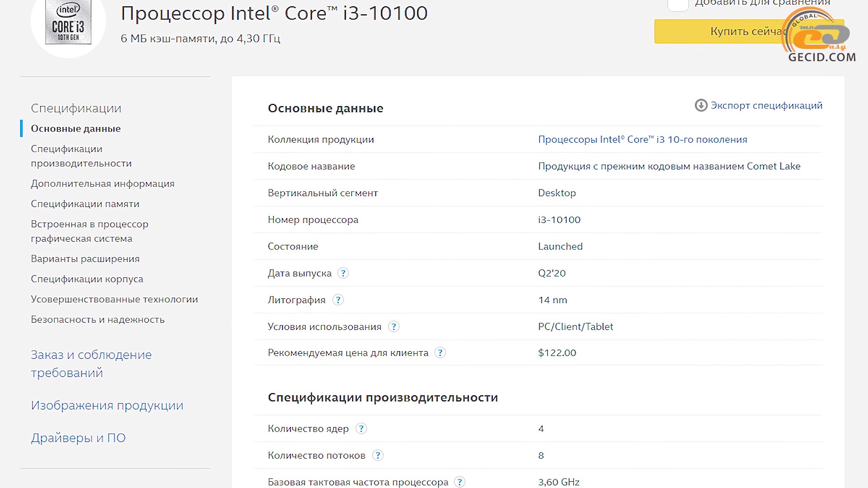Open Драйверы и ПО link

[x=78, y=438]
